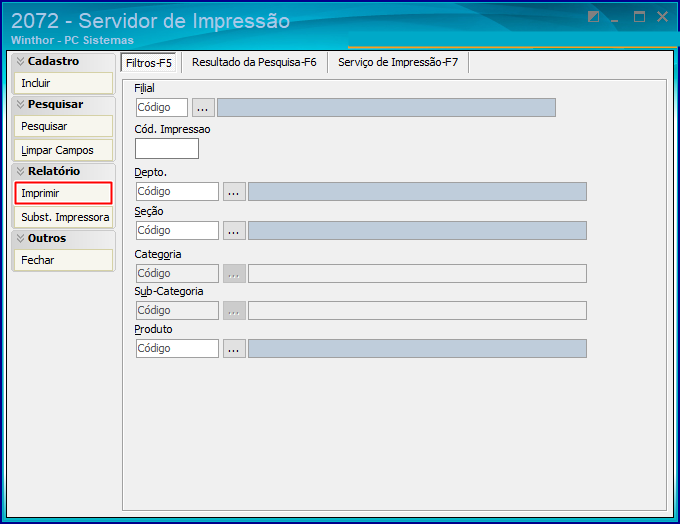680x524 pixels.
Task: Focus the Sub-Categoria Código field
Action: tap(177, 311)
